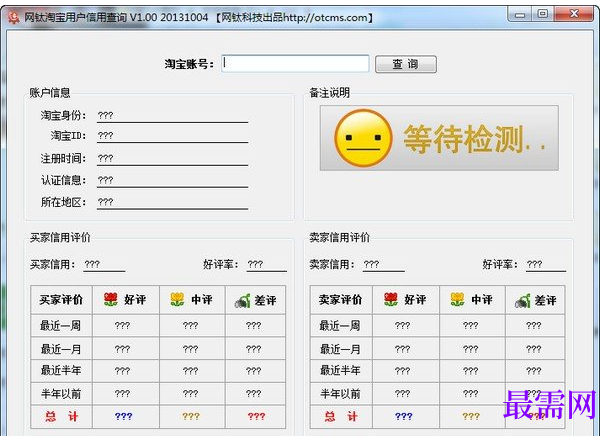615x436 pixels.
Task: Click red 总计 差评 value in 买家评价 table
Action: [257, 416]
